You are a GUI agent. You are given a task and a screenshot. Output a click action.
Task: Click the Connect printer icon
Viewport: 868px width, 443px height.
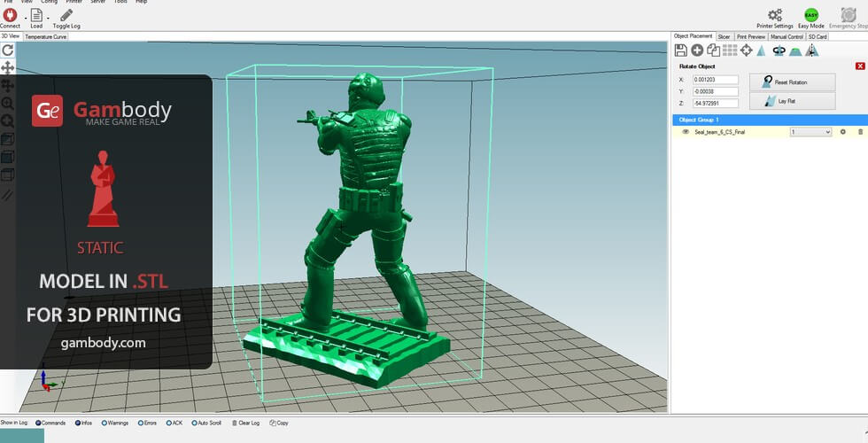[x=10, y=15]
